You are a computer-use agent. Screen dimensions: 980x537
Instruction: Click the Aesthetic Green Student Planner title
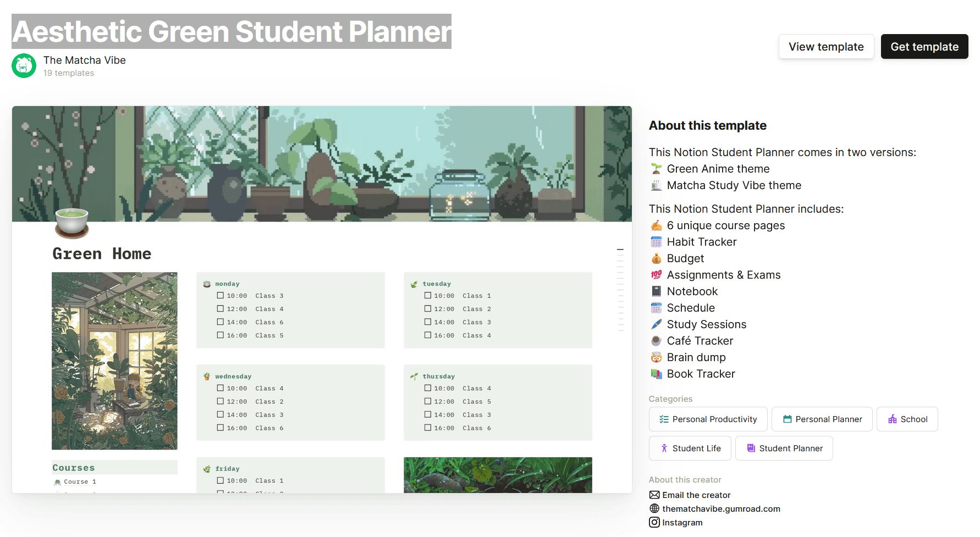tap(232, 31)
